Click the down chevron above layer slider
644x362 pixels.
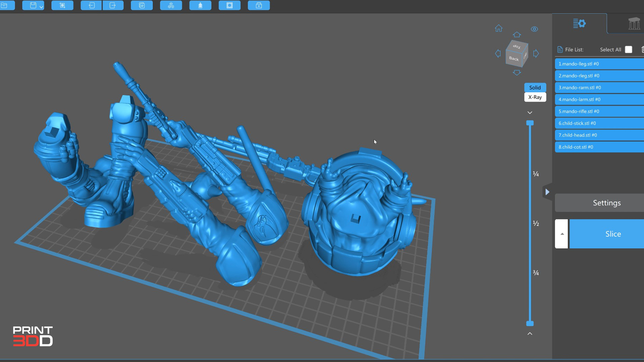point(530,113)
